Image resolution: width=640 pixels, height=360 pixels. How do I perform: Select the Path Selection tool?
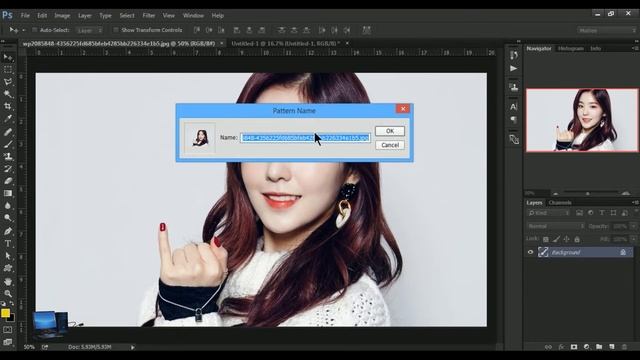pos(8,256)
